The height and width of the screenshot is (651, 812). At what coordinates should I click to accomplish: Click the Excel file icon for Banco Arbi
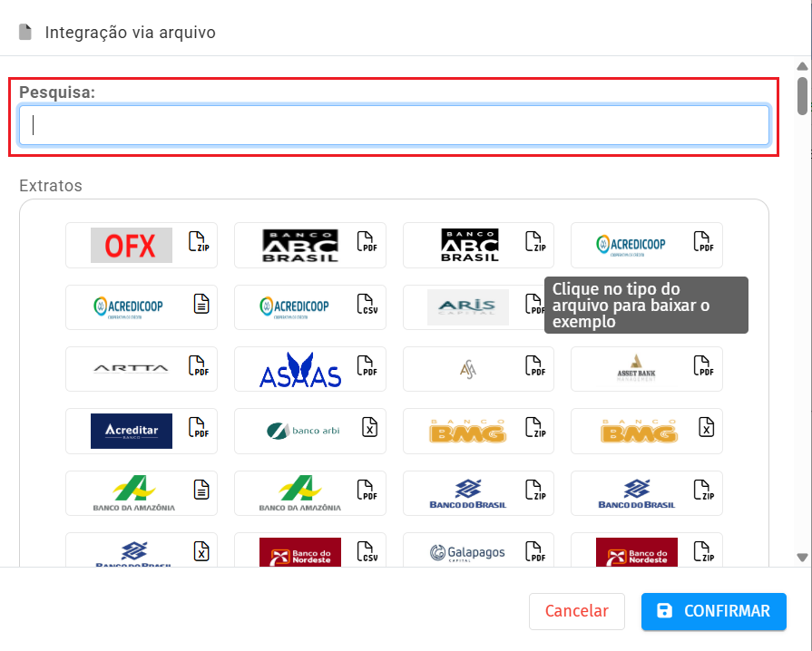click(369, 430)
